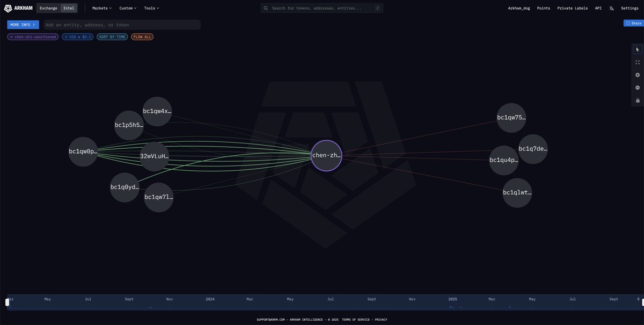Select the bc1q7de… node
This screenshot has height=325, width=644.
click(533, 149)
